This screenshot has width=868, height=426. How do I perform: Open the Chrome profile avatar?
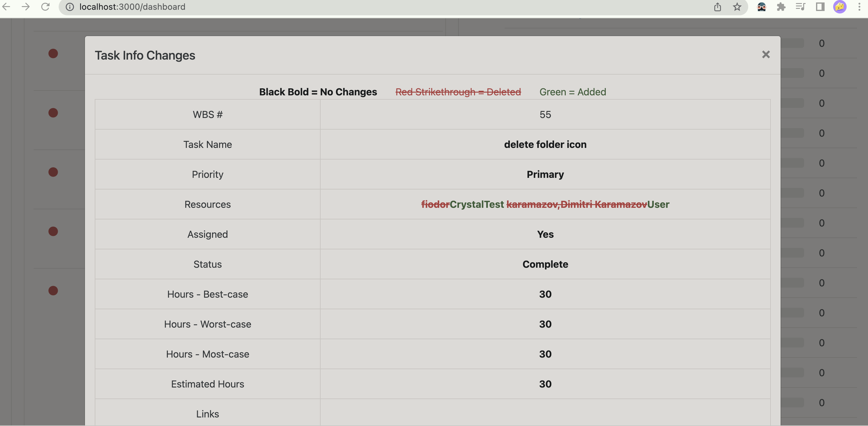(x=840, y=7)
